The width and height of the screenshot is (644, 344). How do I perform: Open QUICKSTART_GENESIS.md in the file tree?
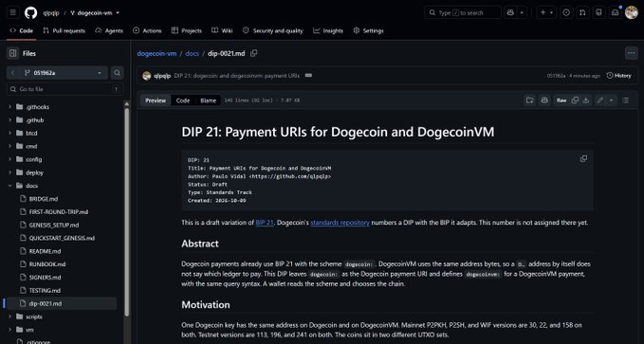pos(62,238)
